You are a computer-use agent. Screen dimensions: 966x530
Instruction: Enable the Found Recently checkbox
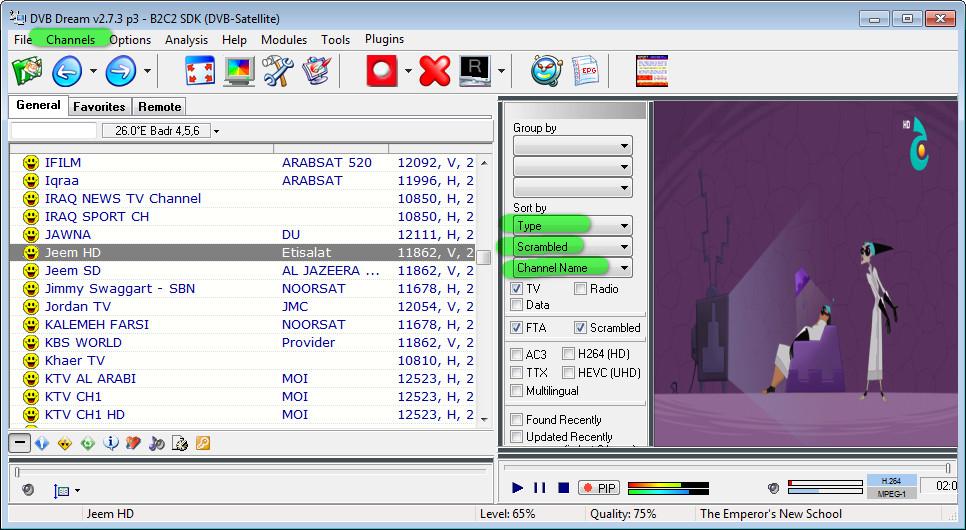516,420
